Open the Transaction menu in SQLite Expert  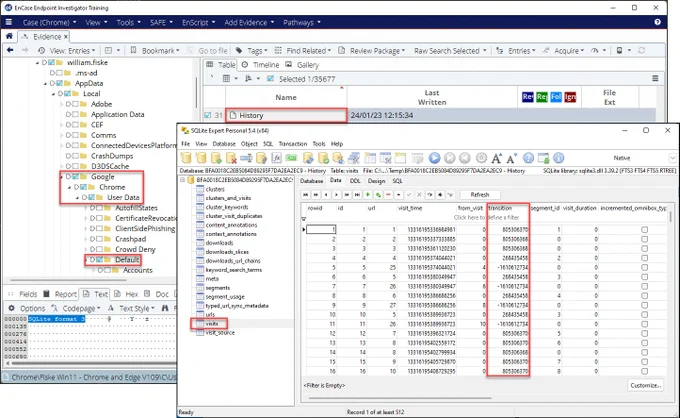pyautogui.click(x=293, y=144)
